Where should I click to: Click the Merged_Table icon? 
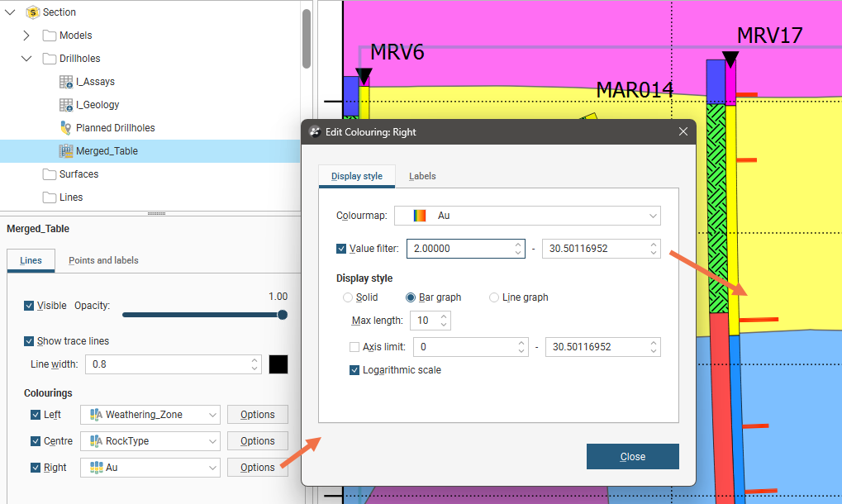pyautogui.click(x=66, y=151)
